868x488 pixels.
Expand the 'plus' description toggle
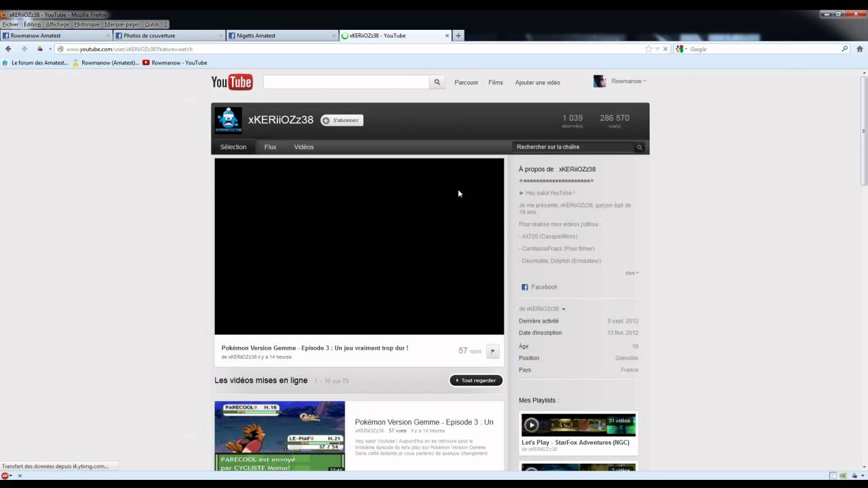[632, 273]
